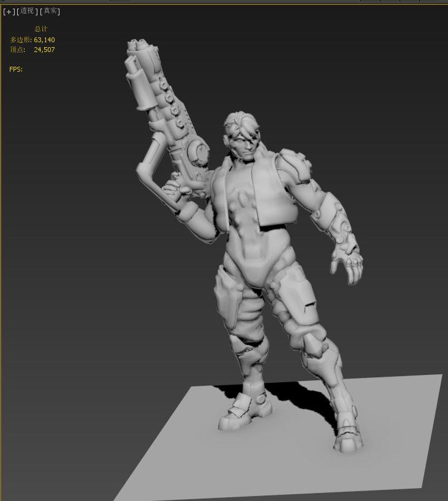The height and width of the screenshot is (501, 448).
Task: Click the FPS: label
Action: (x=16, y=69)
